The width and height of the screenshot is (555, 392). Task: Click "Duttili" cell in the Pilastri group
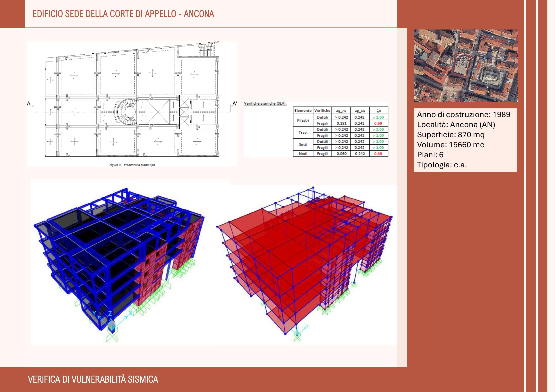coord(322,117)
